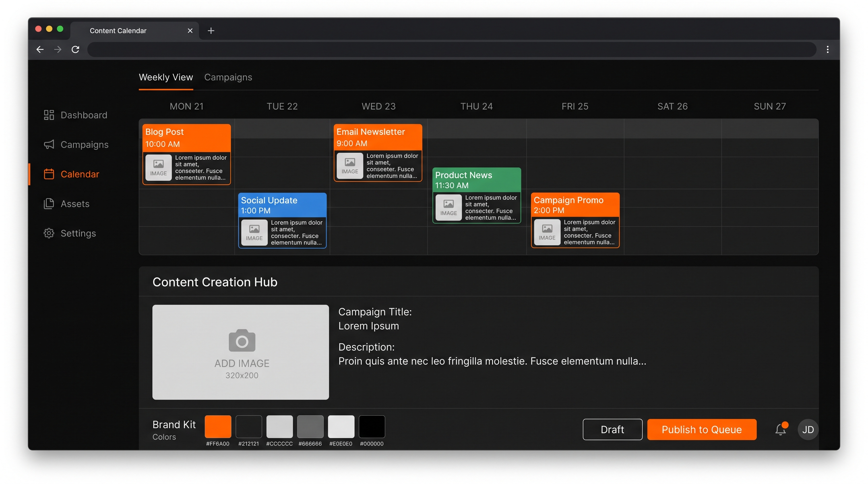Select the black #000000 brand swatch

click(x=372, y=426)
